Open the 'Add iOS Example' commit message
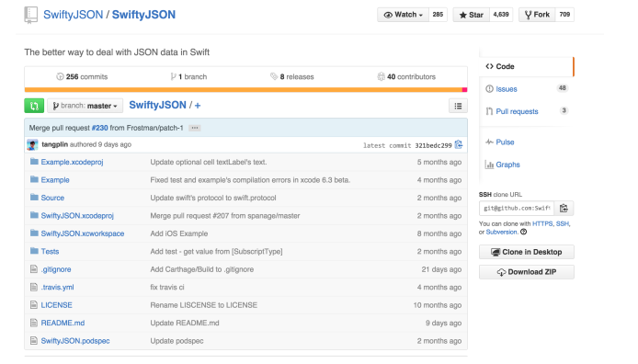 (x=179, y=233)
